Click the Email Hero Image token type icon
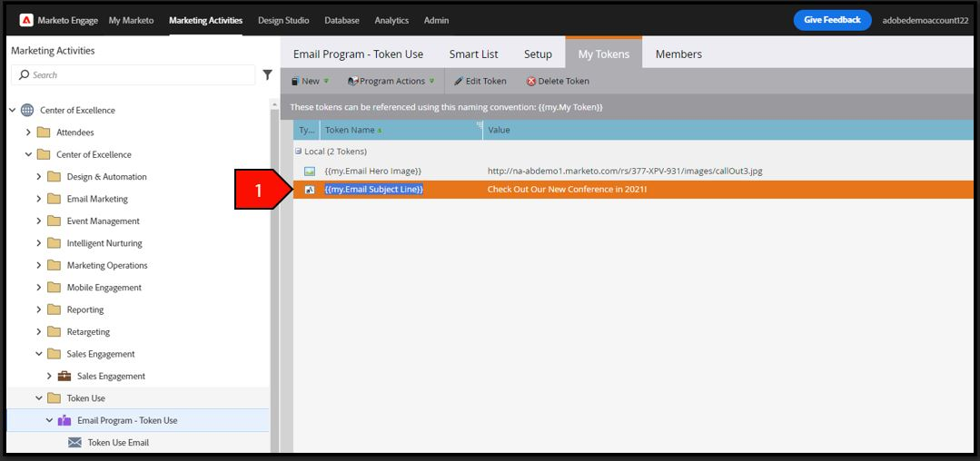 pyautogui.click(x=310, y=172)
